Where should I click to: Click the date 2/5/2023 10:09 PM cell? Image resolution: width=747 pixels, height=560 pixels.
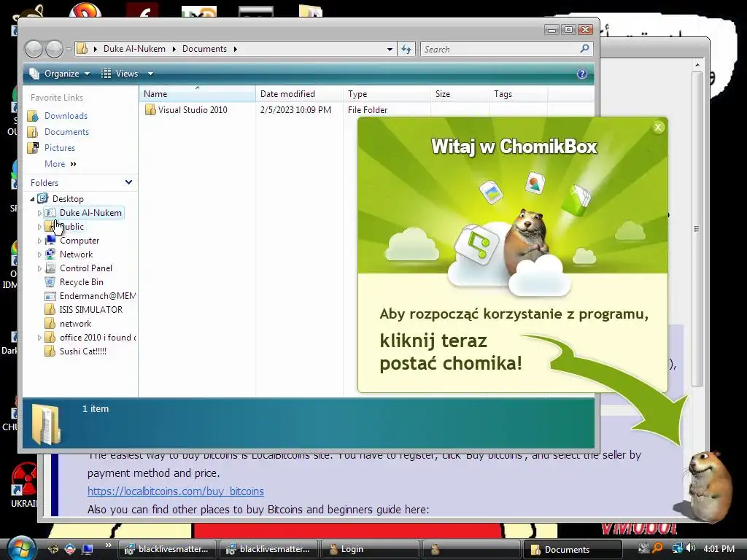pos(295,110)
